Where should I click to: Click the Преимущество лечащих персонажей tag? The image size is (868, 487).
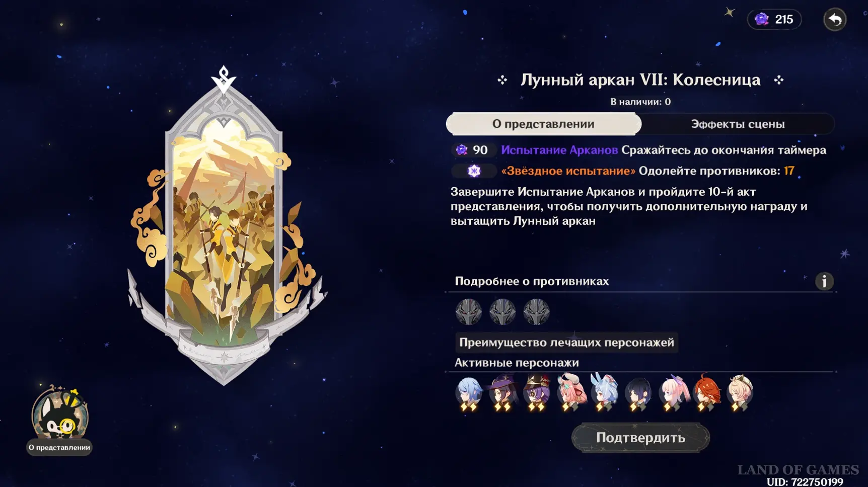[566, 343]
